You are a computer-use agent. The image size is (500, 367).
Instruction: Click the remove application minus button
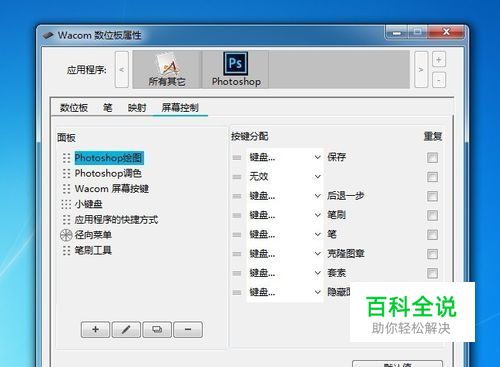(x=439, y=80)
